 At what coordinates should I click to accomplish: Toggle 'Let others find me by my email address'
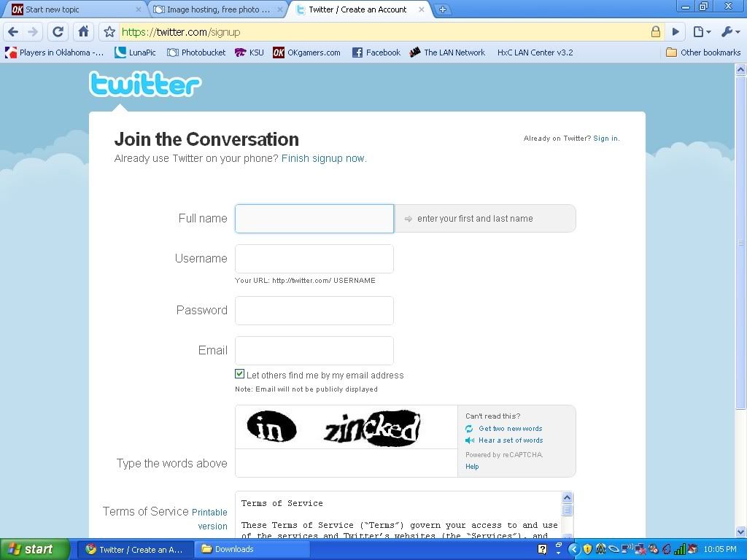point(239,374)
